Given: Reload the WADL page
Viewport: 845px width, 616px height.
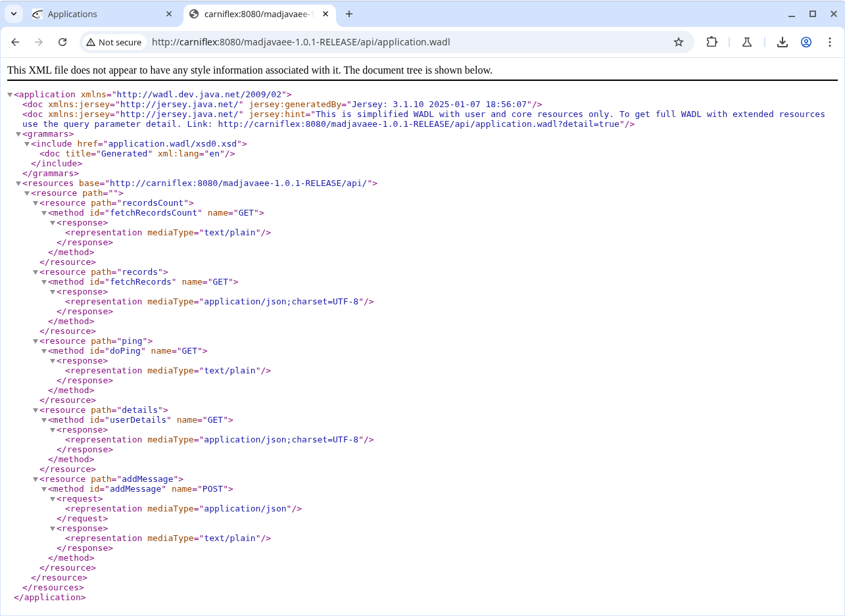Looking at the screenshot, I should pos(62,42).
